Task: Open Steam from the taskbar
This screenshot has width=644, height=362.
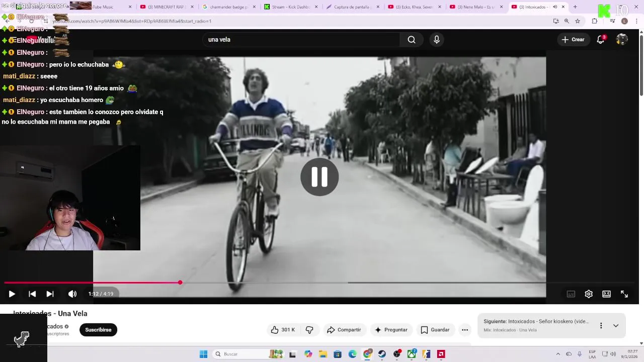Action: 382,354
